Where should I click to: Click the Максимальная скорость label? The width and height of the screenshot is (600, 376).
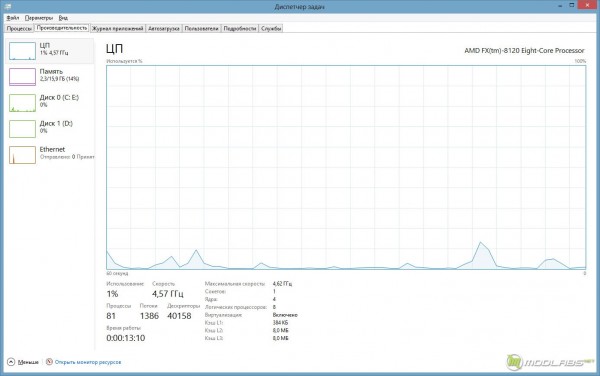tap(235, 284)
